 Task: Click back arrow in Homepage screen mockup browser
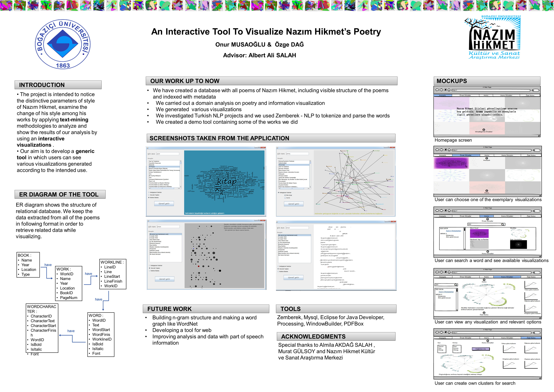click(437, 90)
